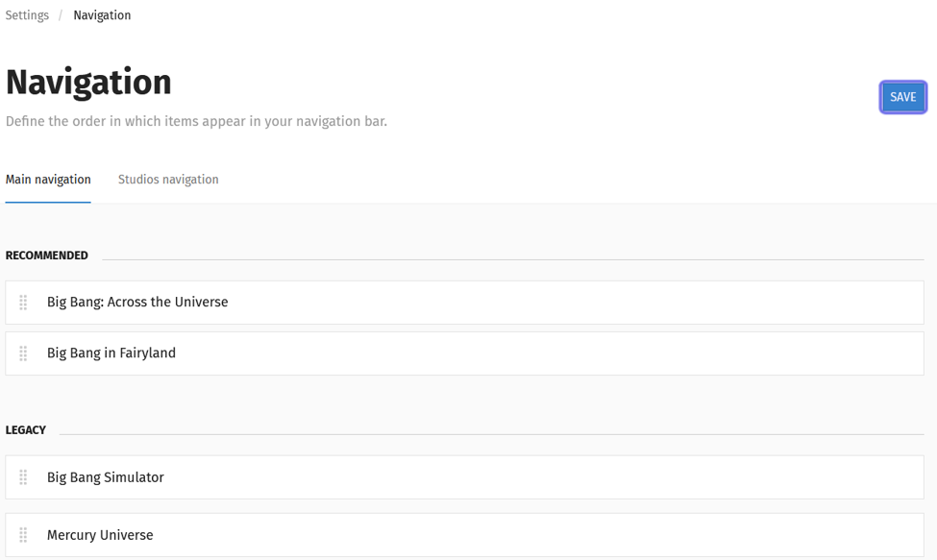The height and width of the screenshot is (560, 937).
Task: Click the description text under the title
Action: 196,121
